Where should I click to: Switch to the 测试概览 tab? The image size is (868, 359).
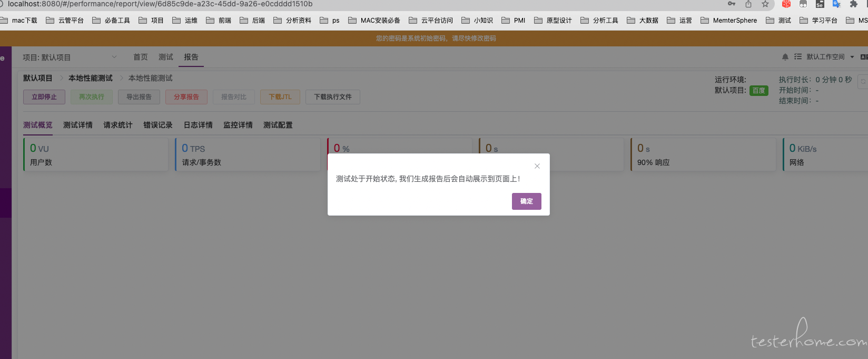(x=38, y=125)
